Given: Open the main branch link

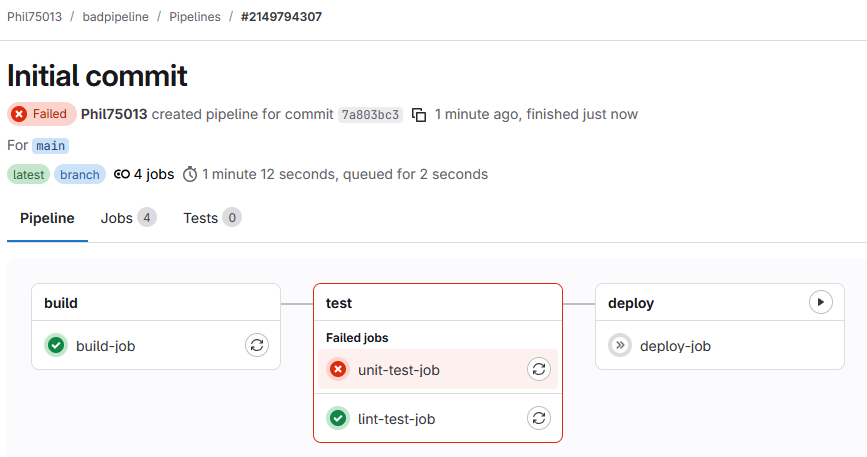Looking at the screenshot, I should click(x=50, y=146).
